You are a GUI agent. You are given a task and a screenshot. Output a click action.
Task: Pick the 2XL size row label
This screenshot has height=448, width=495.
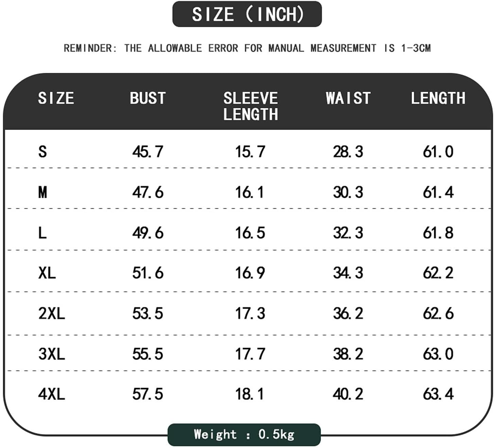pos(51,313)
